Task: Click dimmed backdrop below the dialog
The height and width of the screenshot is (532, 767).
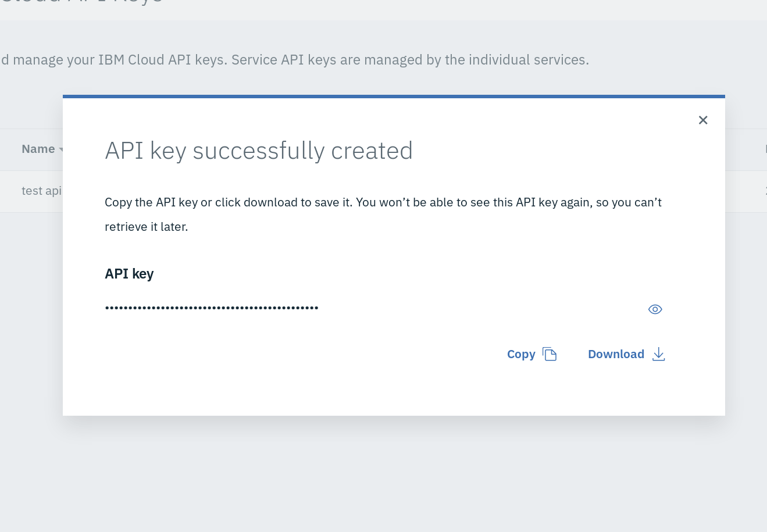Action: [x=384, y=471]
